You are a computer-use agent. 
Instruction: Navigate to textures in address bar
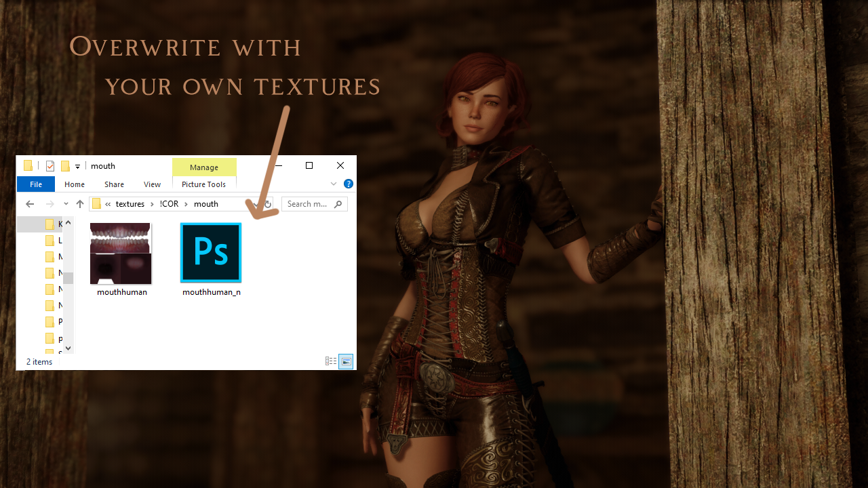click(130, 204)
